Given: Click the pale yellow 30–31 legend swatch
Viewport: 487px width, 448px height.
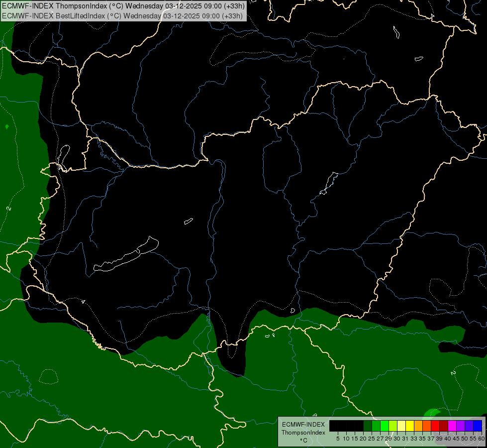Looking at the screenshot, I should pyautogui.click(x=401, y=426).
